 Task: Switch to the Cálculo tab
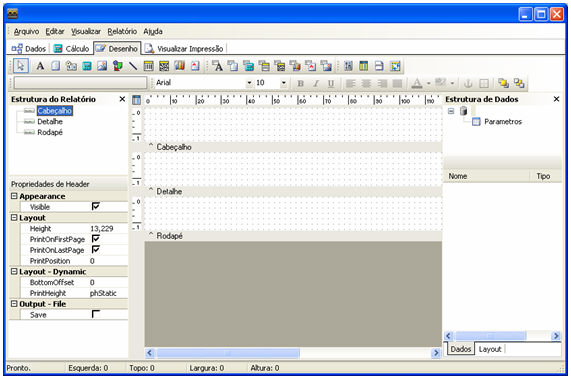(71, 48)
